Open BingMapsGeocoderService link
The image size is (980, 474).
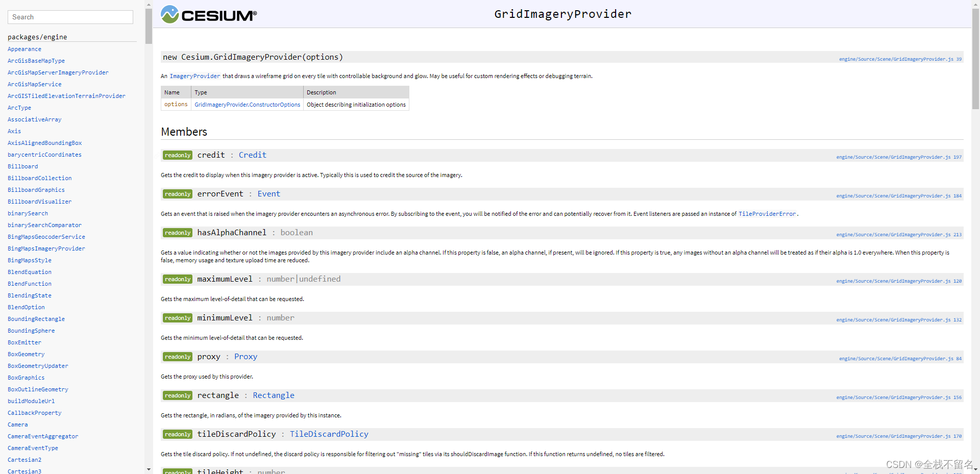[46, 237]
